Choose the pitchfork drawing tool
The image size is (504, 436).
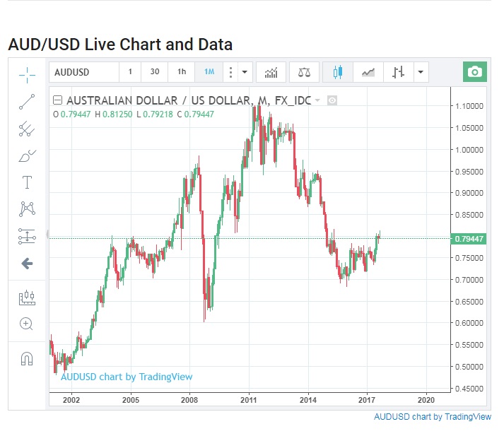click(27, 129)
